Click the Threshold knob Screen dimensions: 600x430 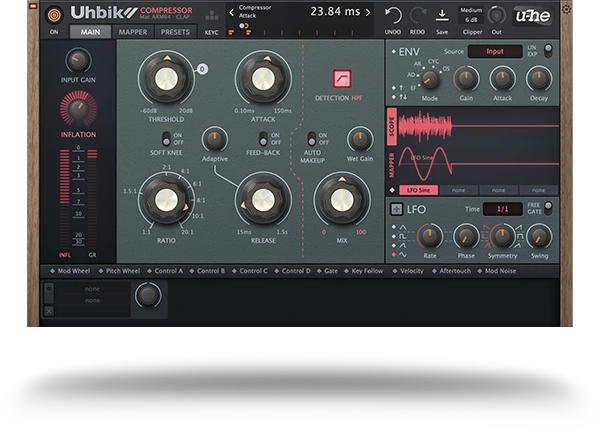click(165, 78)
